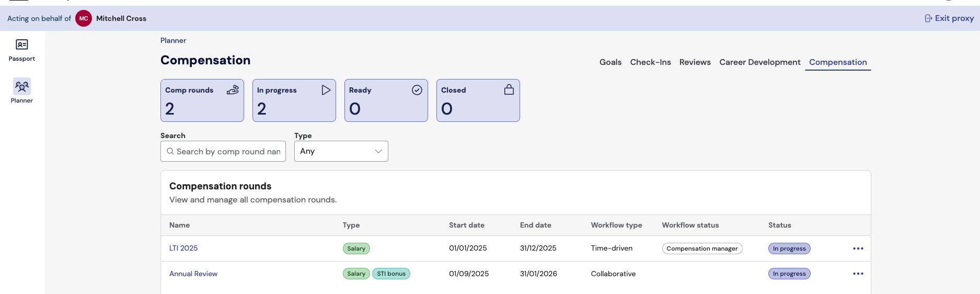Go to the Reviews tab

click(695, 62)
